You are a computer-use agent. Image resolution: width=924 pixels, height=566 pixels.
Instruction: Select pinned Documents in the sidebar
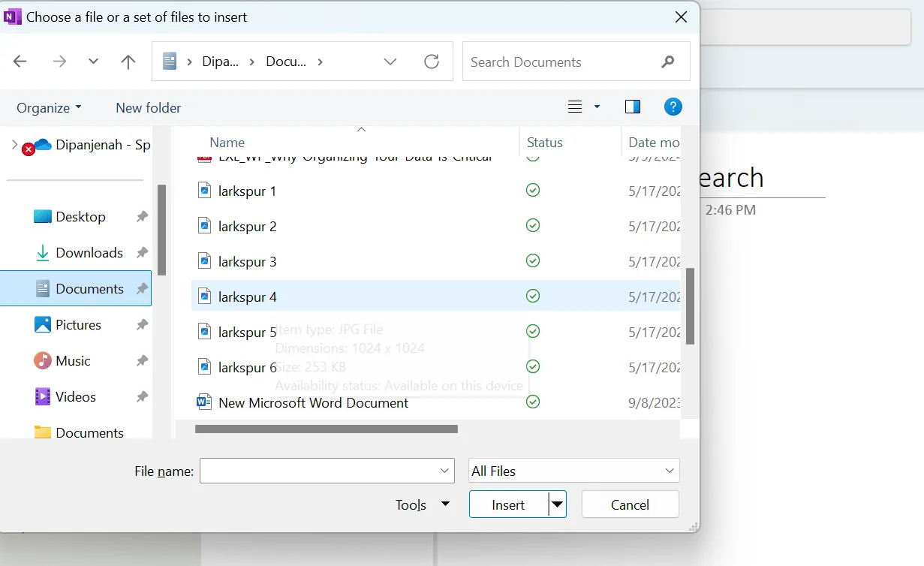[x=76, y=288]
